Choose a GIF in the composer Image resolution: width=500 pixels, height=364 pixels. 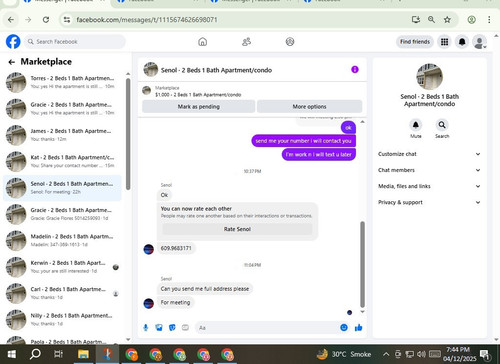tap(185, 328)
